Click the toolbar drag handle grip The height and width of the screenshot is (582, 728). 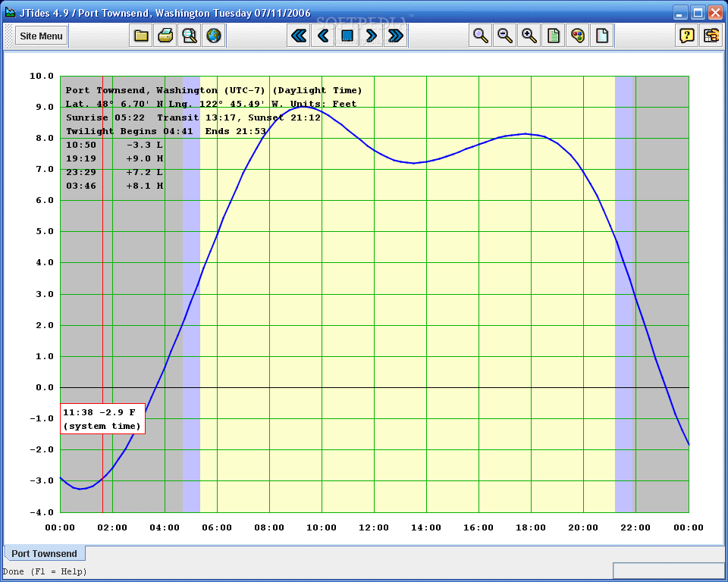[8, 36]
